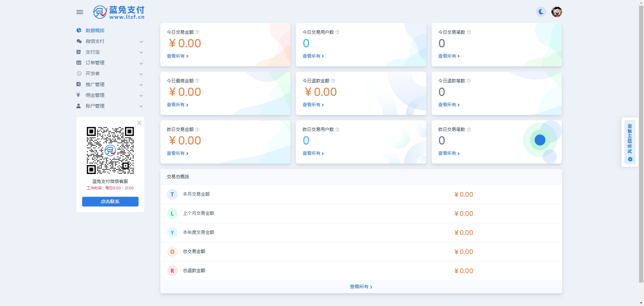Screen dimensions: 644x306
Task: Open the user avatar profile menu
Action: tap(557, 12)
